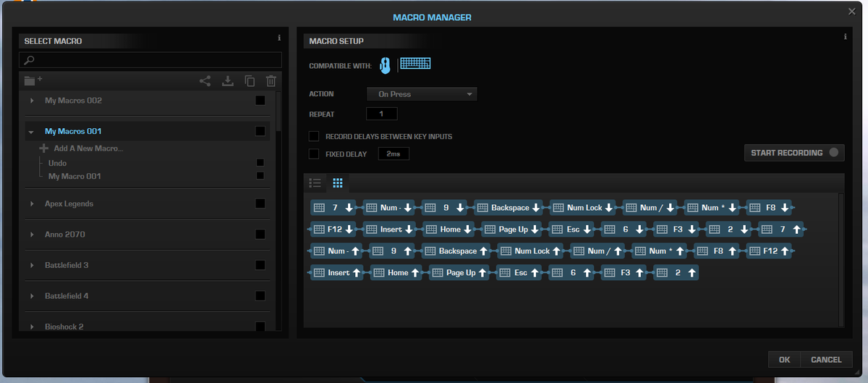Select 'Backspace' key down event
This screenshot has width=868, height=383.
click(509, 208)
